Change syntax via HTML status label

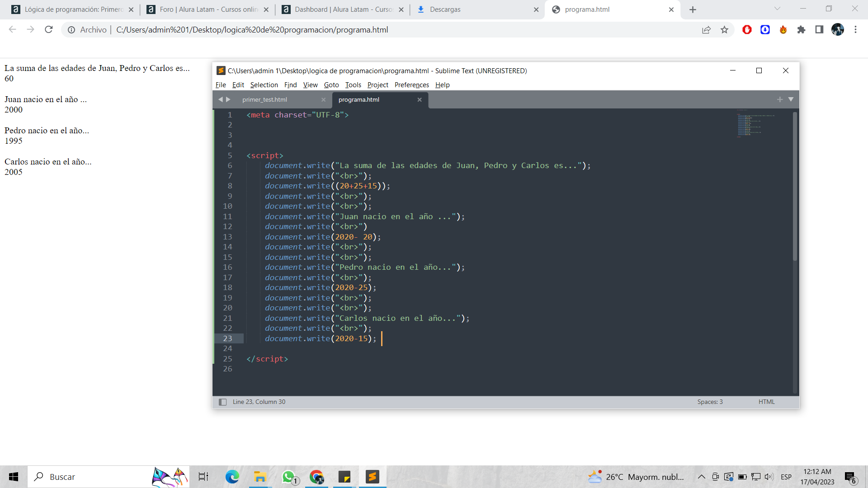[x=766, y=402]
